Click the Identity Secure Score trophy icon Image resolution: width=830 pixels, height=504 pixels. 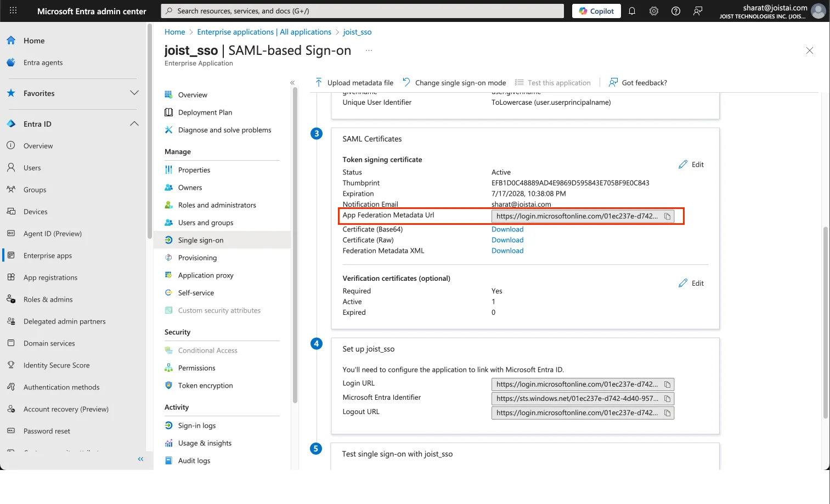[11, 365]
